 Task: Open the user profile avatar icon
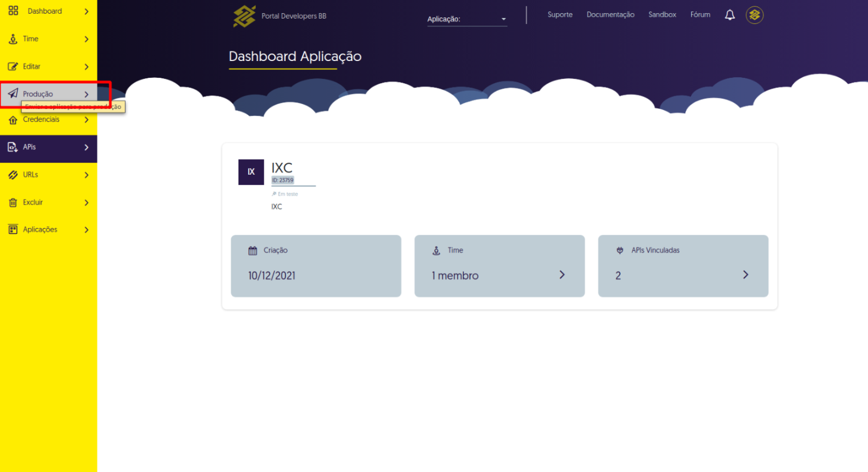(754, 15)
